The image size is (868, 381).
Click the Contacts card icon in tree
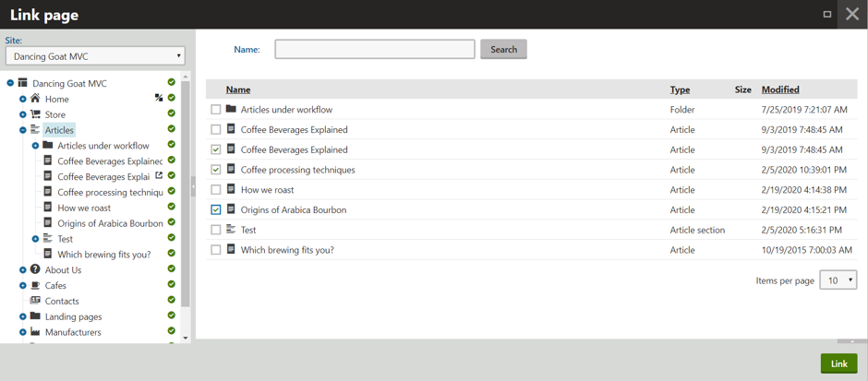pyautogui.click(x=35, y=300)
